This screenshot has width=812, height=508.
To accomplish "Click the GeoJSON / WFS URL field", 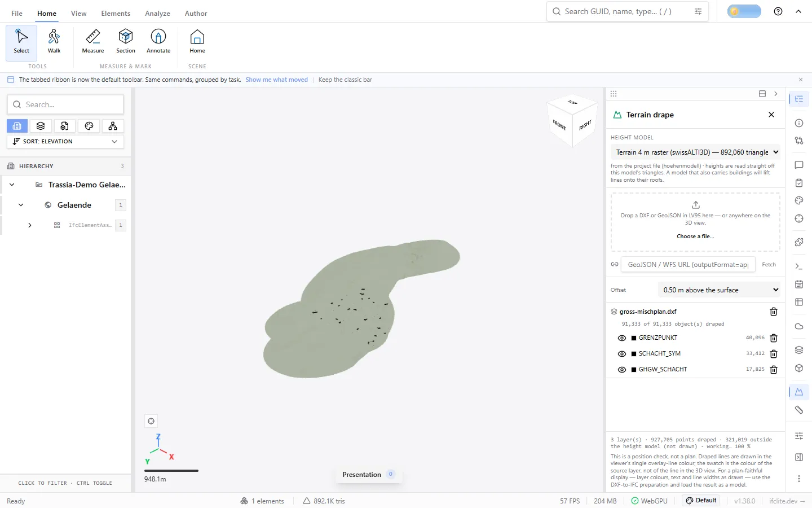I will tap(689, 265).
